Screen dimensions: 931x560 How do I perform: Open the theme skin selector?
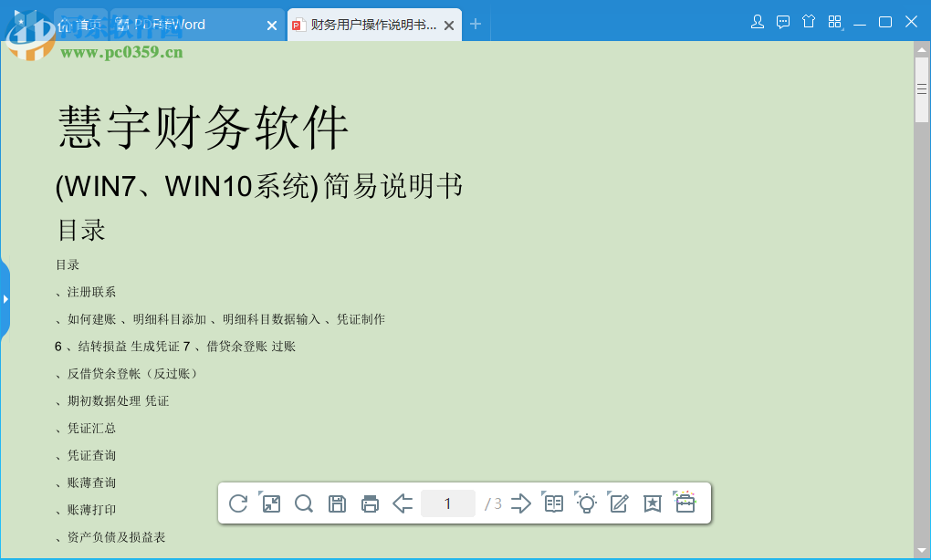[809, 21]
